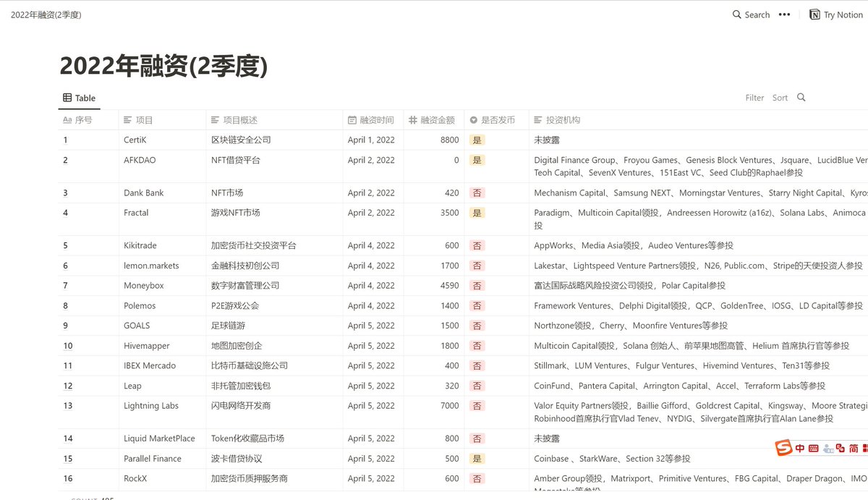Click Sort above the table
The width and height of the screenshot is (868, 500).
coord(780,98)
